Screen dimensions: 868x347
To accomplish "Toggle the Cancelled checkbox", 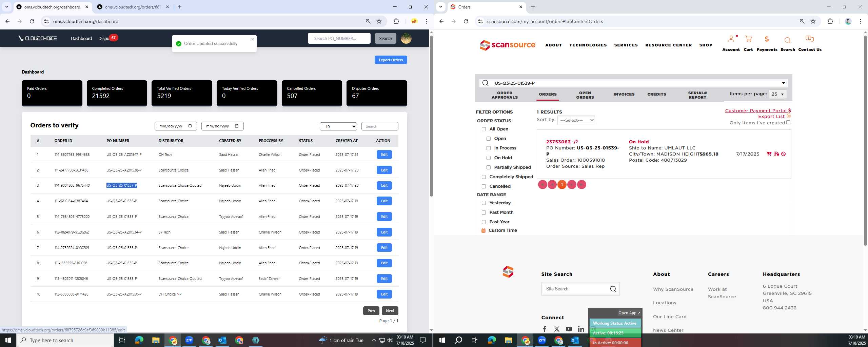I will click(484, 186).
